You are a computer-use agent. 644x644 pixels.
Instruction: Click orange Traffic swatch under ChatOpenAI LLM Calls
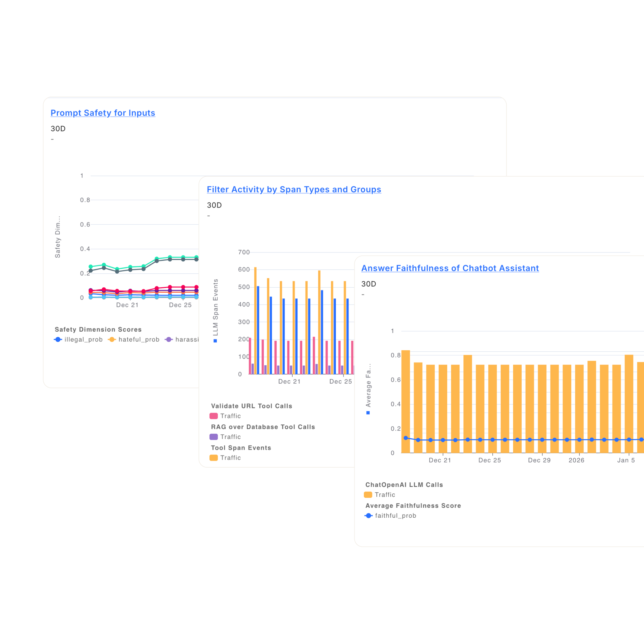(368, 495)
